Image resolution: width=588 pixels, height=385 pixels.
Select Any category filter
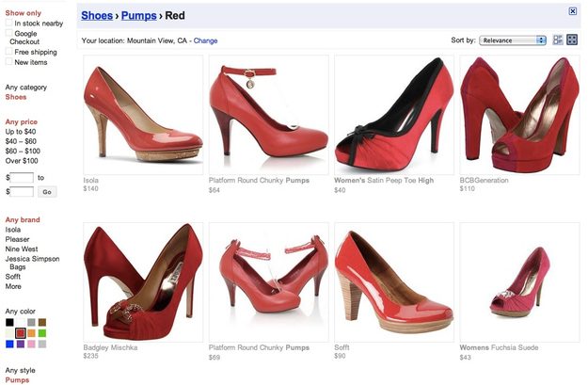[26, 88]
